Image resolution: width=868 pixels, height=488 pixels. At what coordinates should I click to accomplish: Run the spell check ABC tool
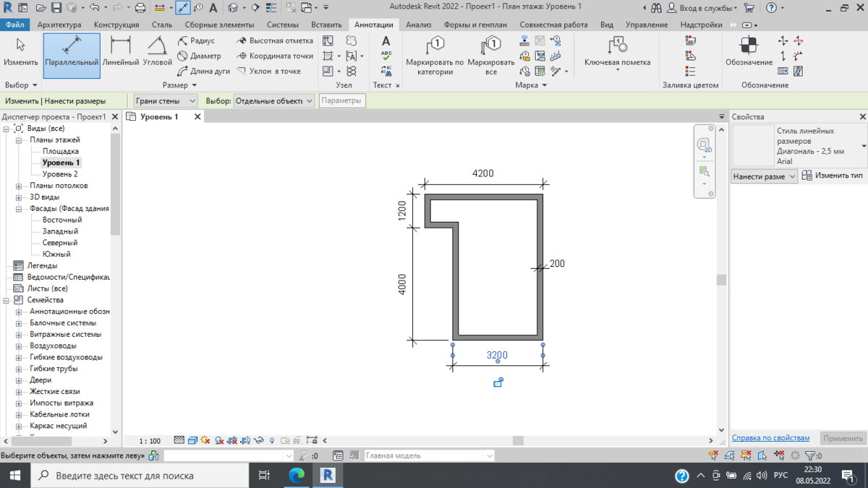pos(386,56)
